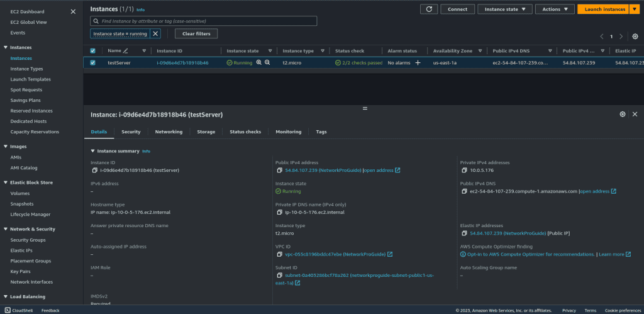
Task: Sort by Instance type column
Action: point(323,51)
